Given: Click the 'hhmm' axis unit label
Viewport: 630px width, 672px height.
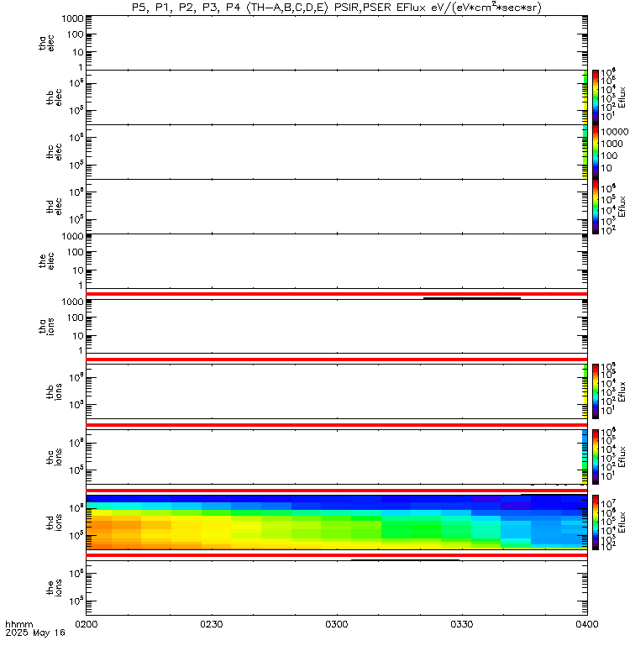Looking at the screenshot, I should 18,624.
